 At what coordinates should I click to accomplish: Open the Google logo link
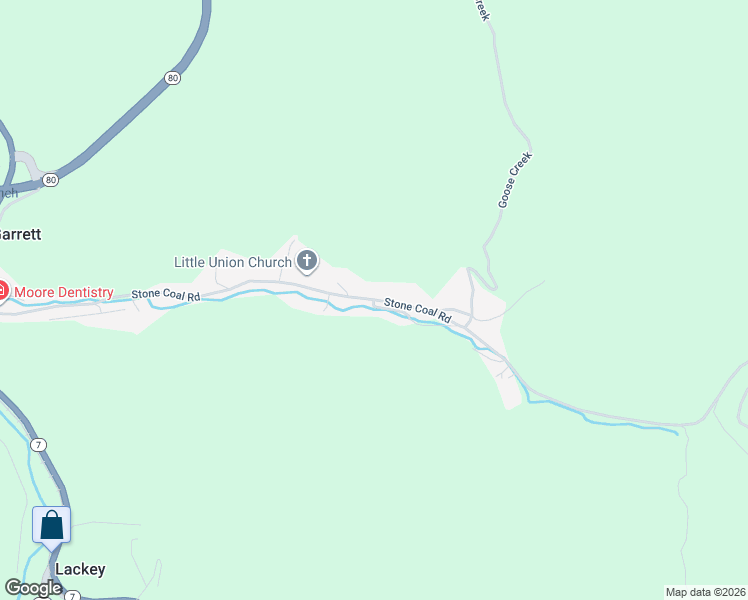pyautogui.click(x=33, y=588)
